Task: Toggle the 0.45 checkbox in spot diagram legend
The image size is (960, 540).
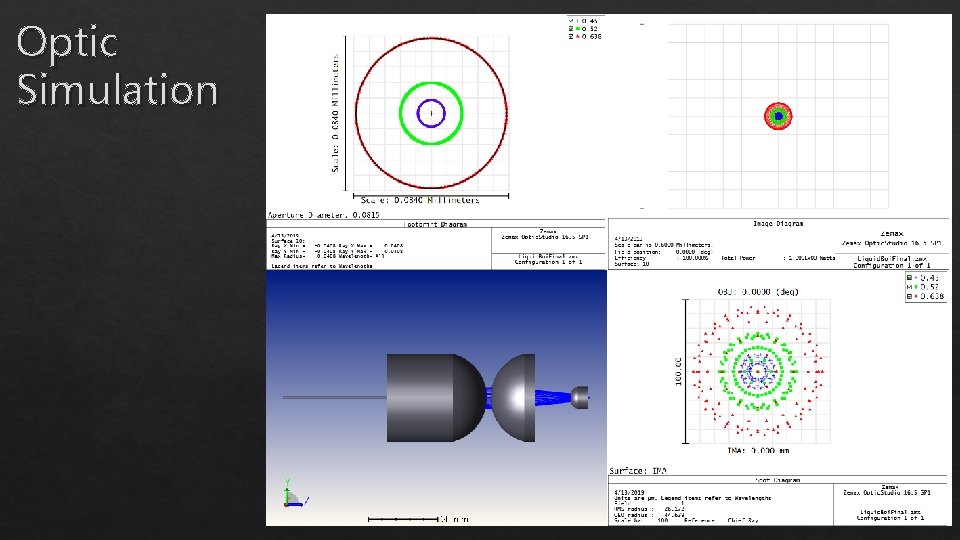Action: tap(909, 278)
